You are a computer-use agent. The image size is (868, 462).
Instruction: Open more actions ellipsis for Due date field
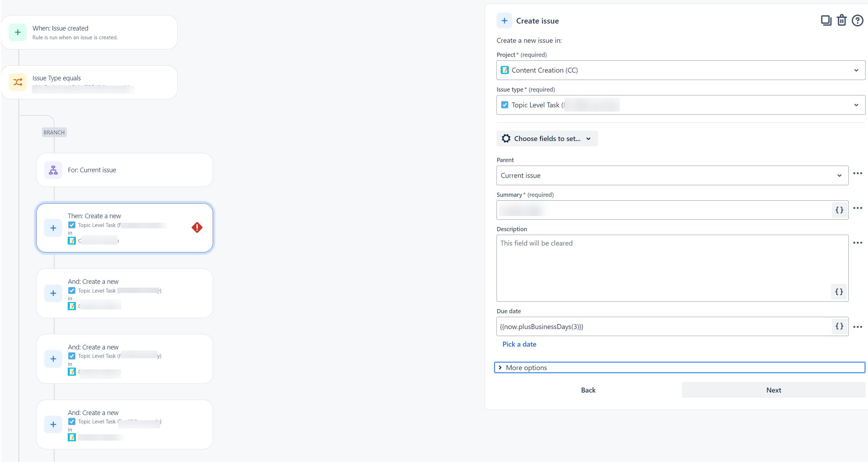[x=858, y=327]
